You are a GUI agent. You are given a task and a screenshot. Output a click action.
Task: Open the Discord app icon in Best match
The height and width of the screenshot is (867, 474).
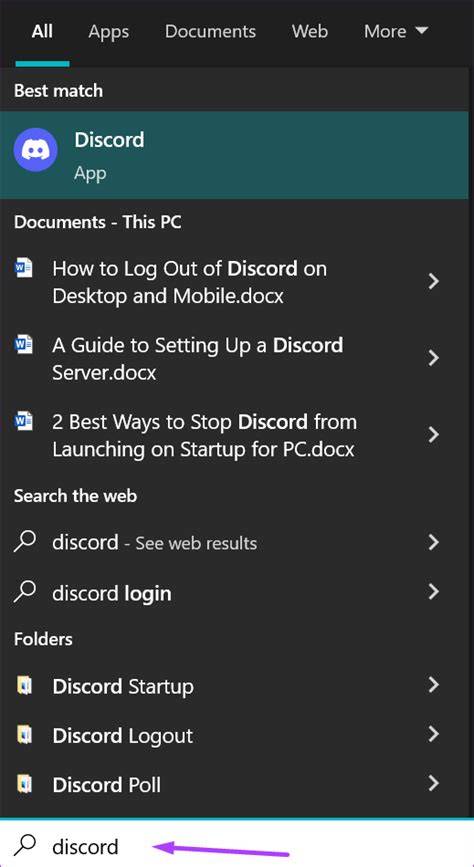point(36,150)
